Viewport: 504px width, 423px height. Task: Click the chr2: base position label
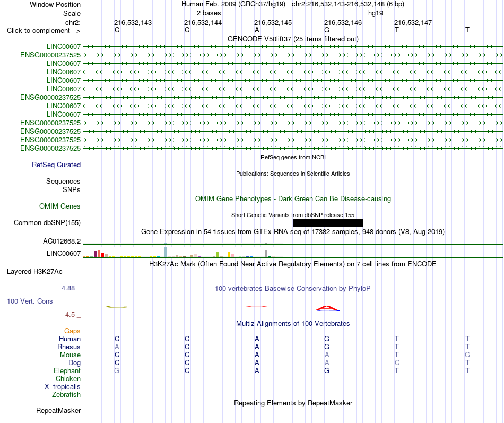point(73,22)
